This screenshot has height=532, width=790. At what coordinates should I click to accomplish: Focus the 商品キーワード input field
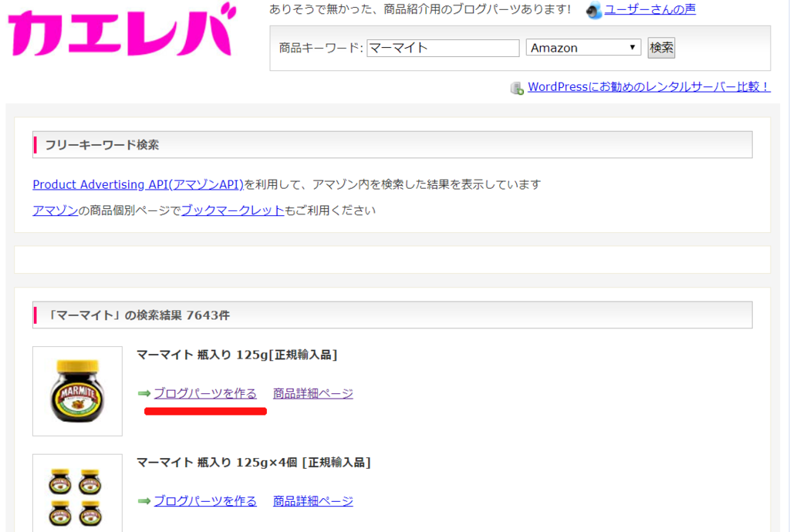(x=443, y=48)
